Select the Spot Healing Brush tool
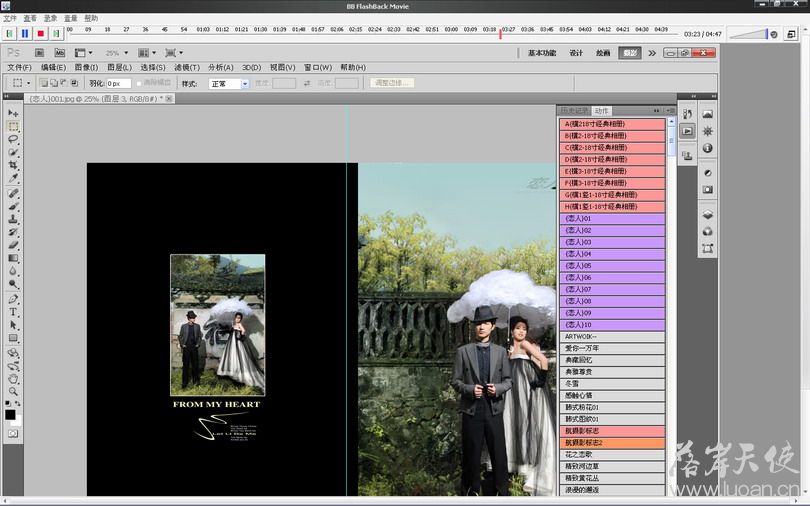The height and width of the screenshot is (506, 810). click(x=13, y=193)
